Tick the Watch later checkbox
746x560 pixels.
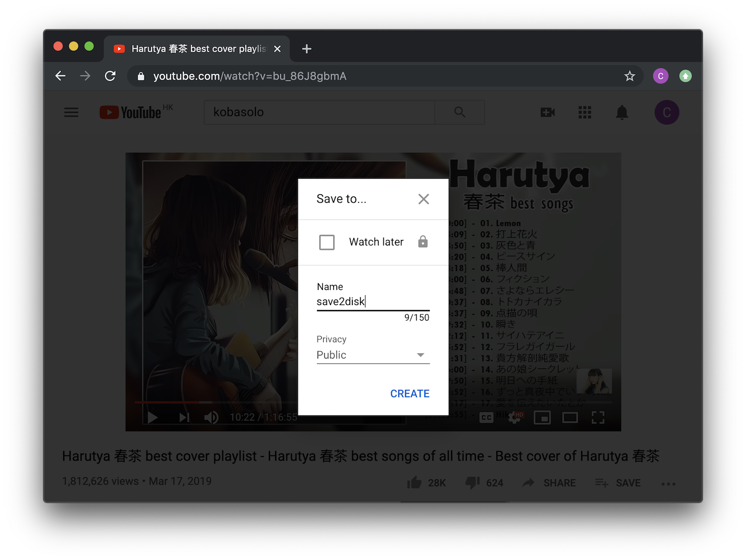tap(327, 242)
